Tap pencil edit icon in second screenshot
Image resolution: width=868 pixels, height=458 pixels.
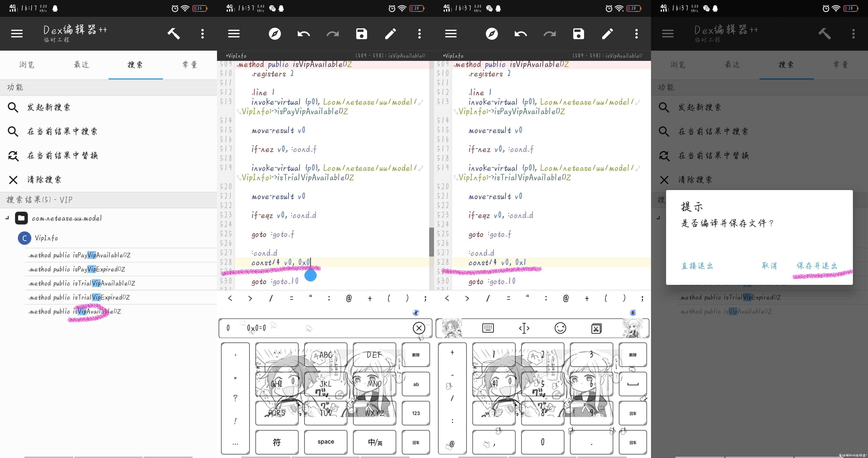pos(391,34)
